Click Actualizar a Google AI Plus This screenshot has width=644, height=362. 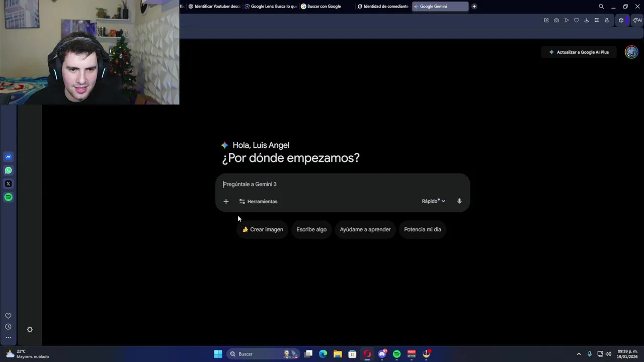(579, 52)
